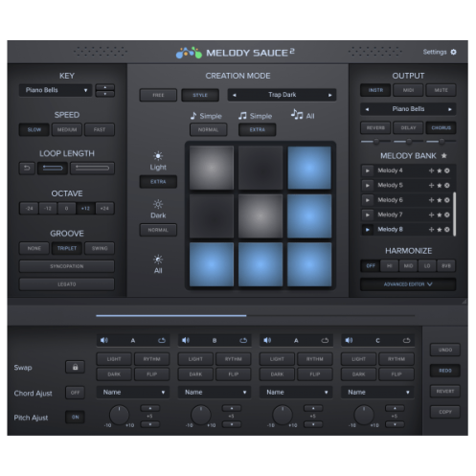Switch creation mode to Style
This screenshot has width=476, height=476.
200,95
